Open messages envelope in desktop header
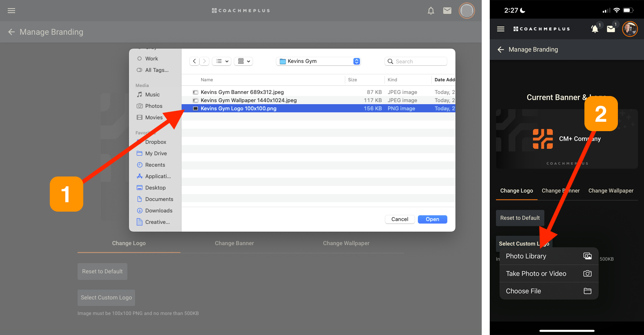Viewport: 644px width, 335px height. coord(447,11)
